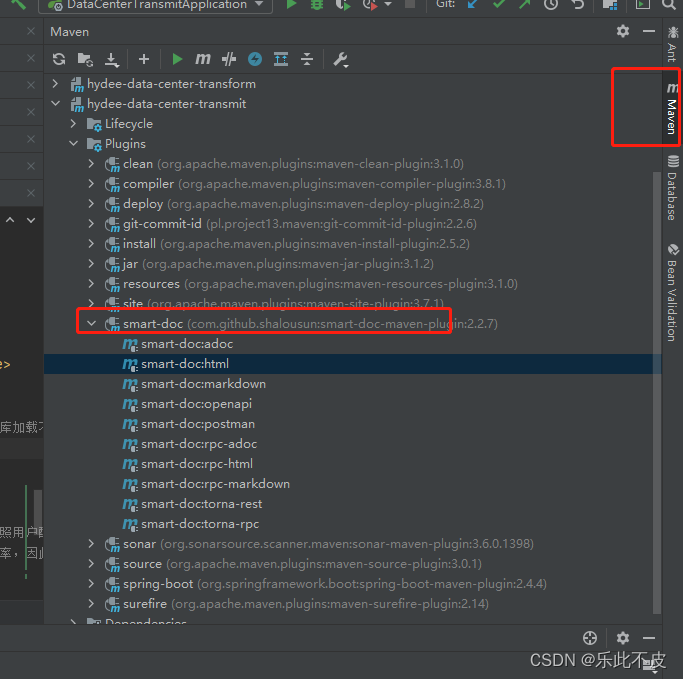
Task: Click Generate Sources and Update Folders icon
Action: [x=85, y=59]
